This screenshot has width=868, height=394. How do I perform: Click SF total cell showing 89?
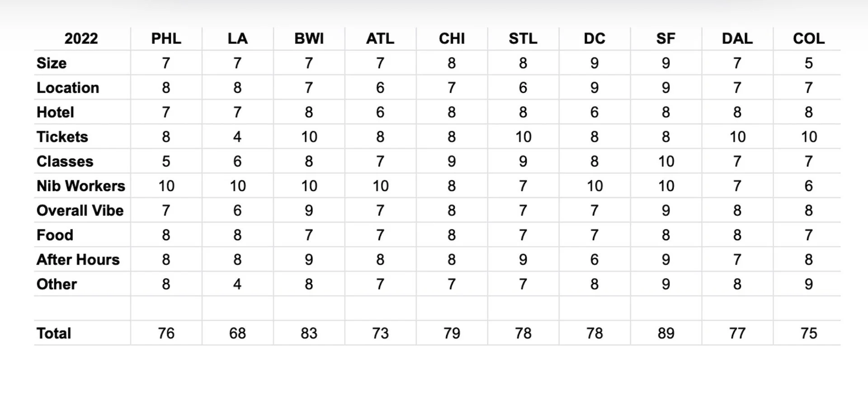pos(666,333)
